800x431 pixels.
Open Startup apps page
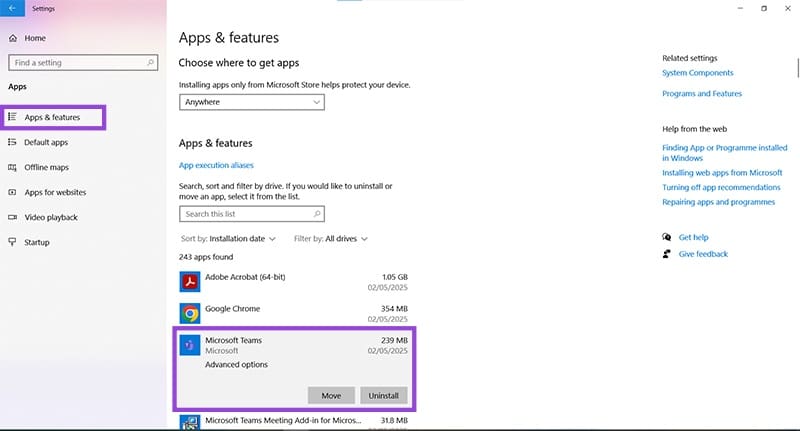(x=37, y=242)
